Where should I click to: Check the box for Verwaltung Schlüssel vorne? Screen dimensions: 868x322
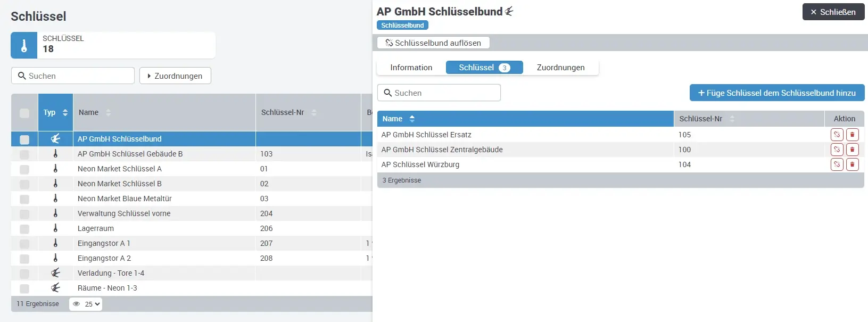24,214
